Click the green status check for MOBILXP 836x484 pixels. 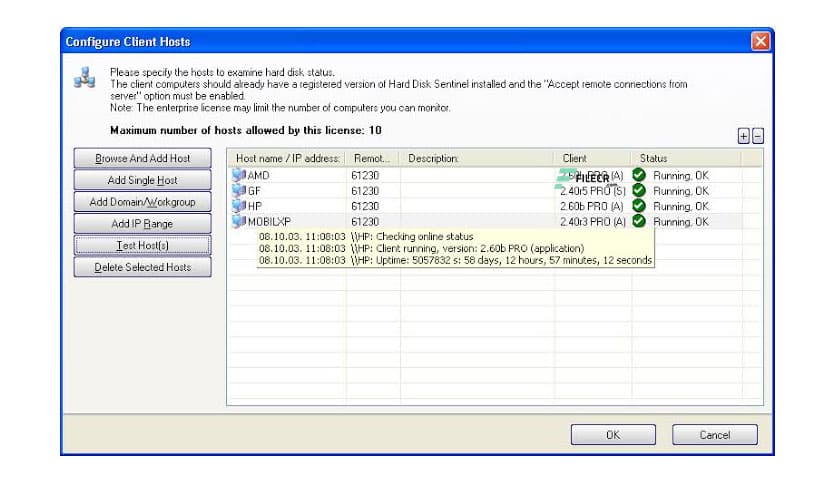pos(639,221)
